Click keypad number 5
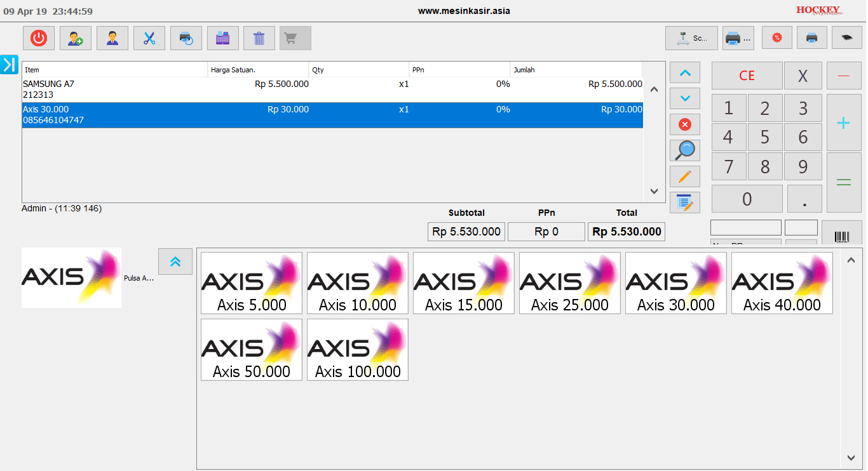The height and width of the screenshot is (471, 868). pyautogui.click(x=765, y=137)
